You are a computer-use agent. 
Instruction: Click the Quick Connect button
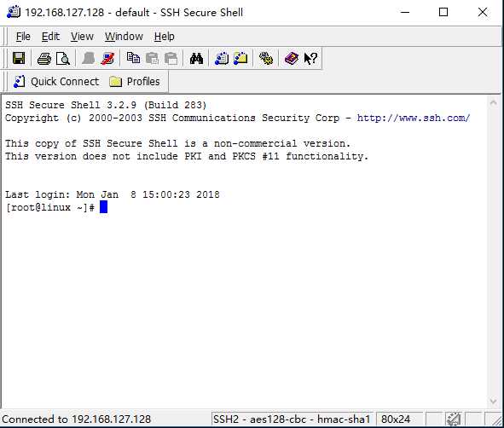tap(56, 82)
